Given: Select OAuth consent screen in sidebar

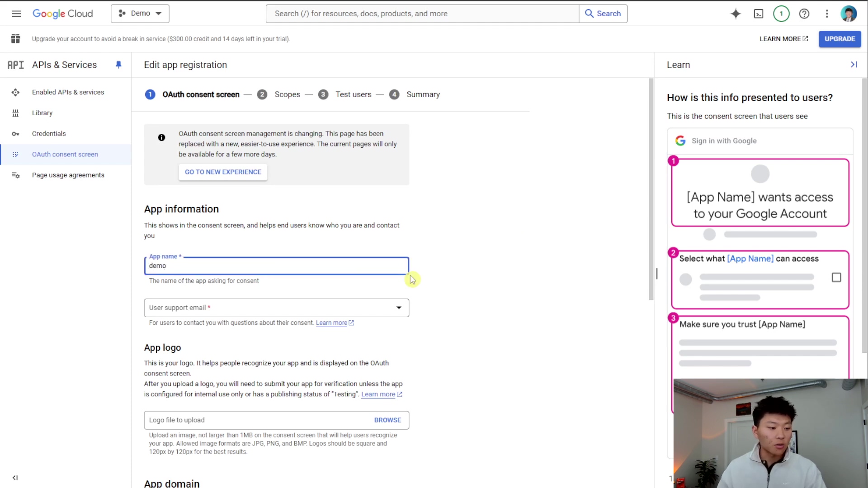Looking at the screenshot, I should point(65,155).
